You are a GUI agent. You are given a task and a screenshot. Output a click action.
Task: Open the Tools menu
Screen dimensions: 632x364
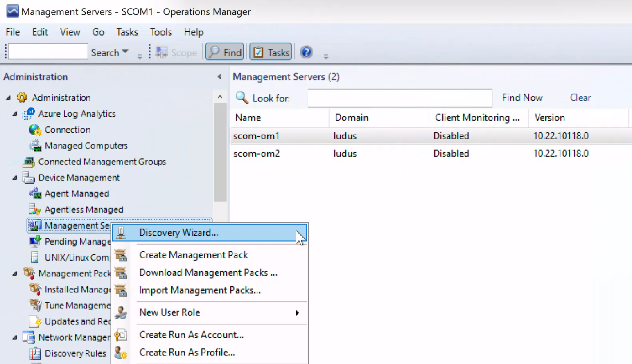click(160, 32)
